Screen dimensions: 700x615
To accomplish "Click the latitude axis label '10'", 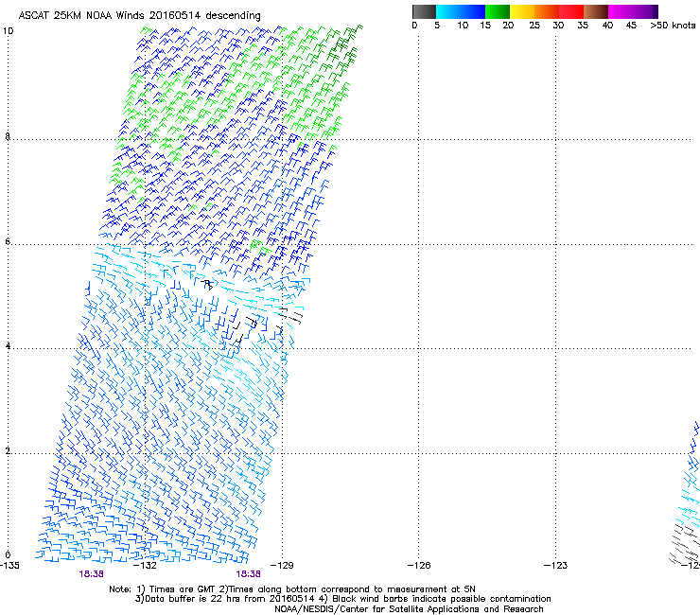I will pyautogui.click(x=8, y=31).
